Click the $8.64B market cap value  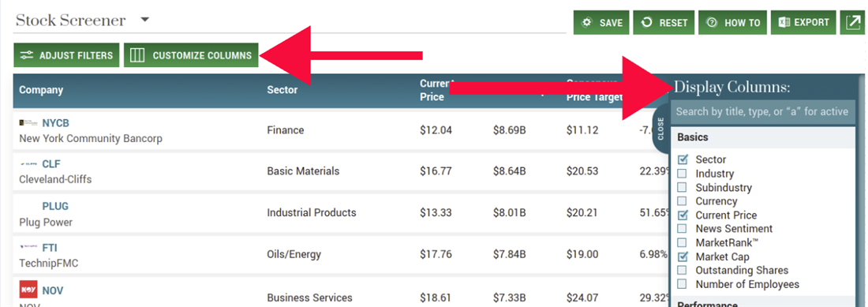509,171
